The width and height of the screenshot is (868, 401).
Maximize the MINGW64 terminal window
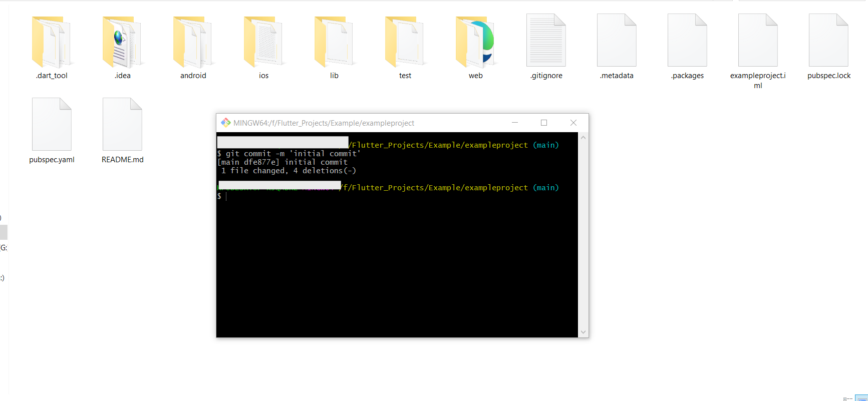click(544, 123)
